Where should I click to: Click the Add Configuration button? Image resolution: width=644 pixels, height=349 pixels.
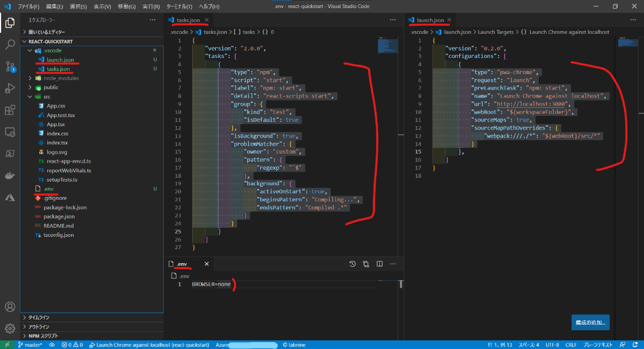[x=590, y=323]
